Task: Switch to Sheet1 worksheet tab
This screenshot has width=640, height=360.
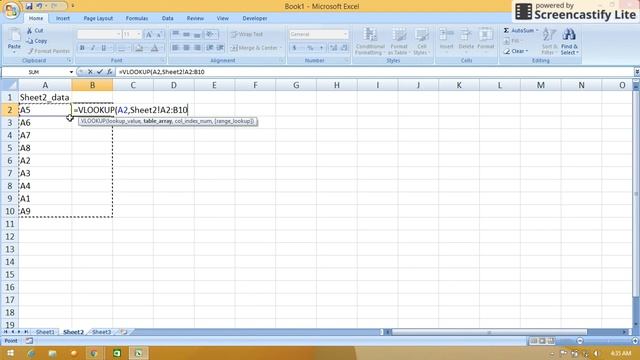Action: point(45,332)
